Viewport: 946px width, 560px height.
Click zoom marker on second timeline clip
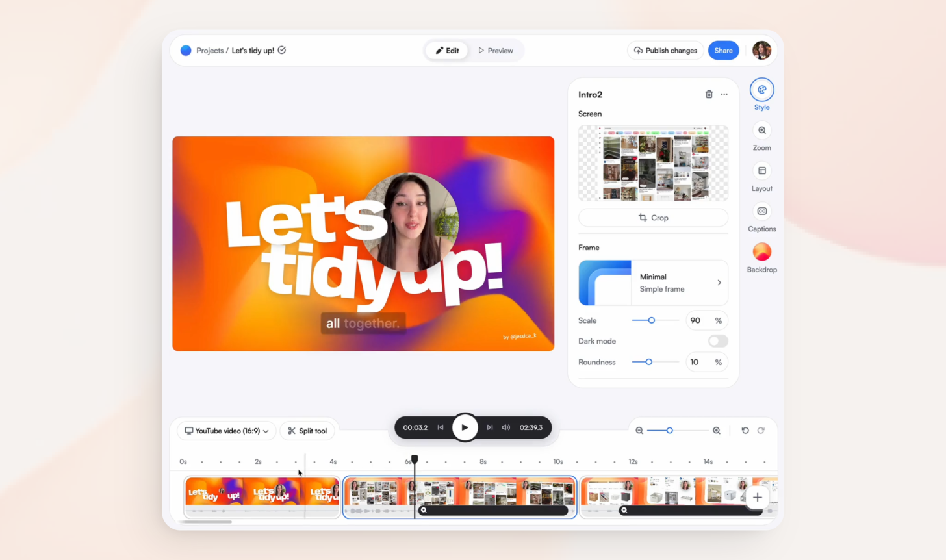point(424,511)
